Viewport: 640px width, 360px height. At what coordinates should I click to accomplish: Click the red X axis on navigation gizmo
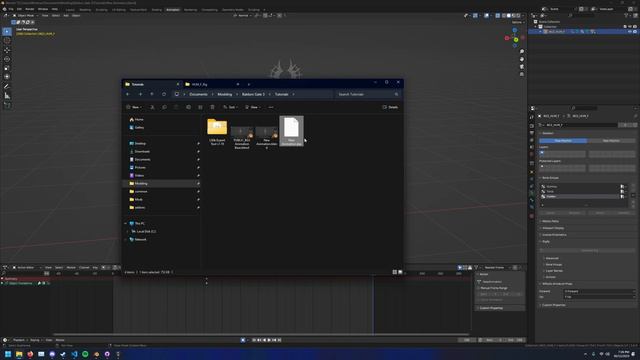[507, 38]
